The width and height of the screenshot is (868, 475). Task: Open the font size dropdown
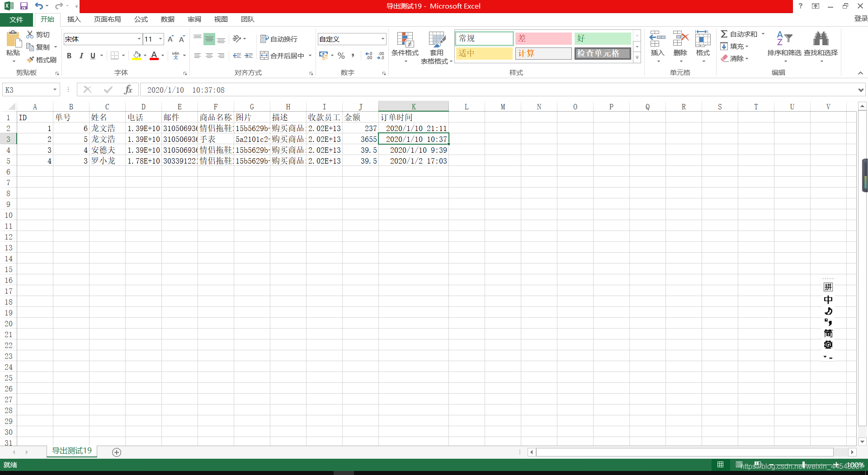[x=160, y=39]
